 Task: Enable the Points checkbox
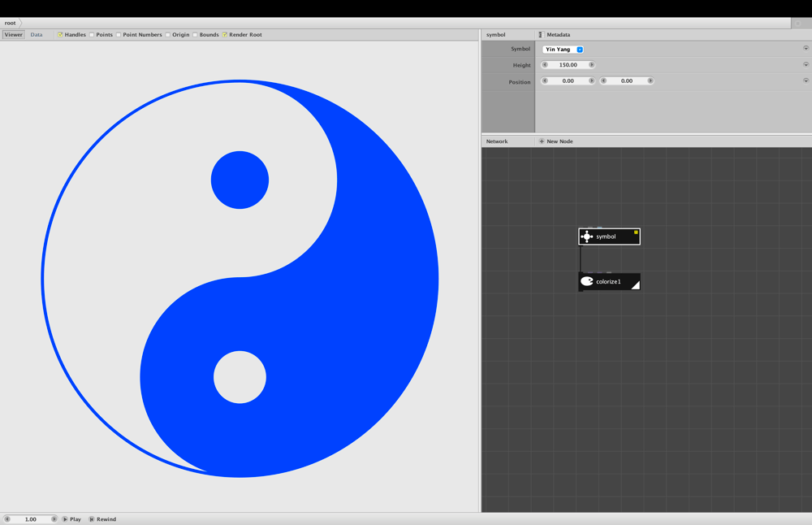click(92, 35)
